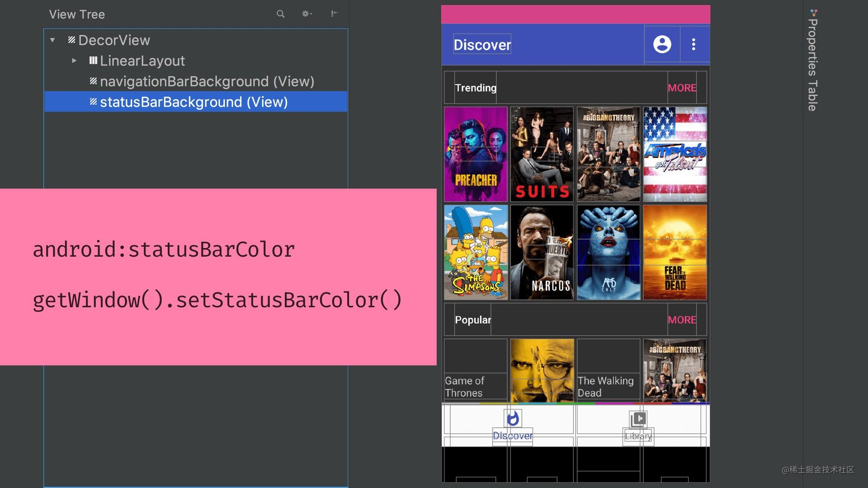Select the Discover icon in the bottom navigation
The image size is (868, 488).
512,419
